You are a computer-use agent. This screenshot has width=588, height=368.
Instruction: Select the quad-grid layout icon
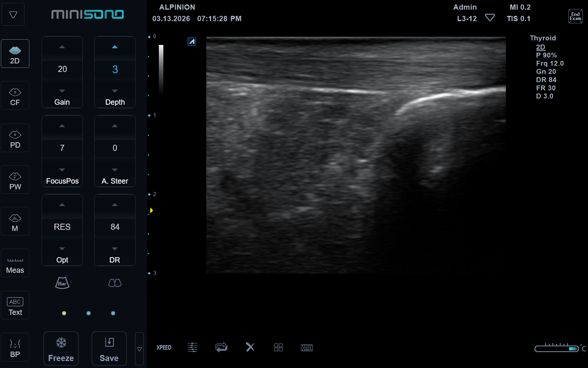(x=278, y=348)
